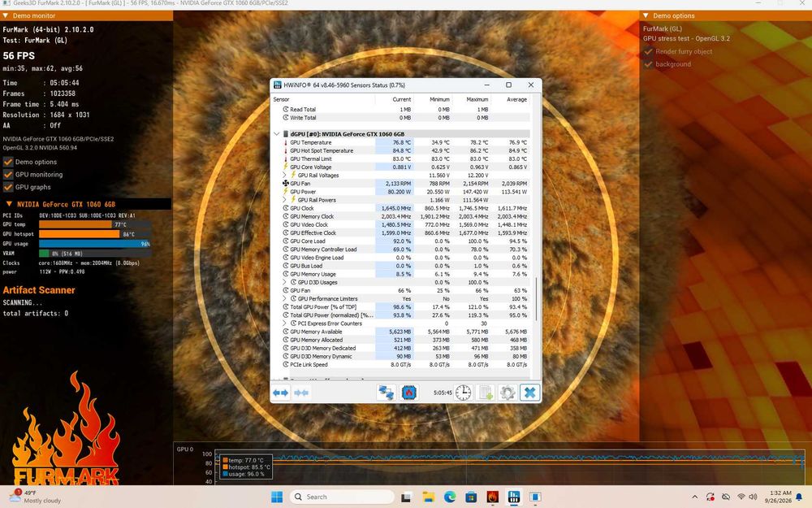Toggle Demo options checkbox in FurMark
This screenshot has width=812, height=508.
point(8,162)
